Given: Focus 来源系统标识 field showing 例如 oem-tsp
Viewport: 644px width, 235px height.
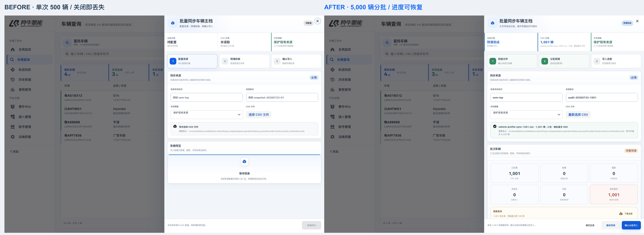Looking at the screenshot, I should coord(207,97).
